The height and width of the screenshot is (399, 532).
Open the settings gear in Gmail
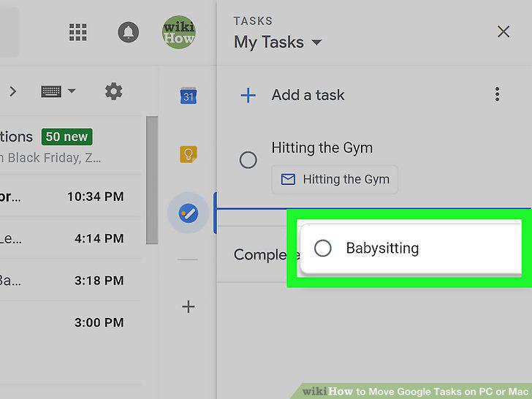click(x=114, y=91)
